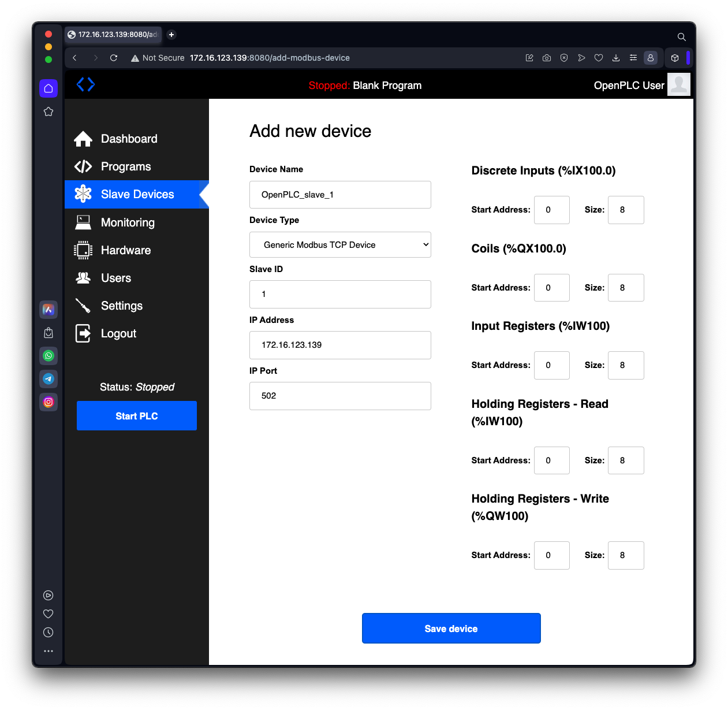
Task: Open Programs page from menu
Action: pyautogui.click(x=126, y=166)
